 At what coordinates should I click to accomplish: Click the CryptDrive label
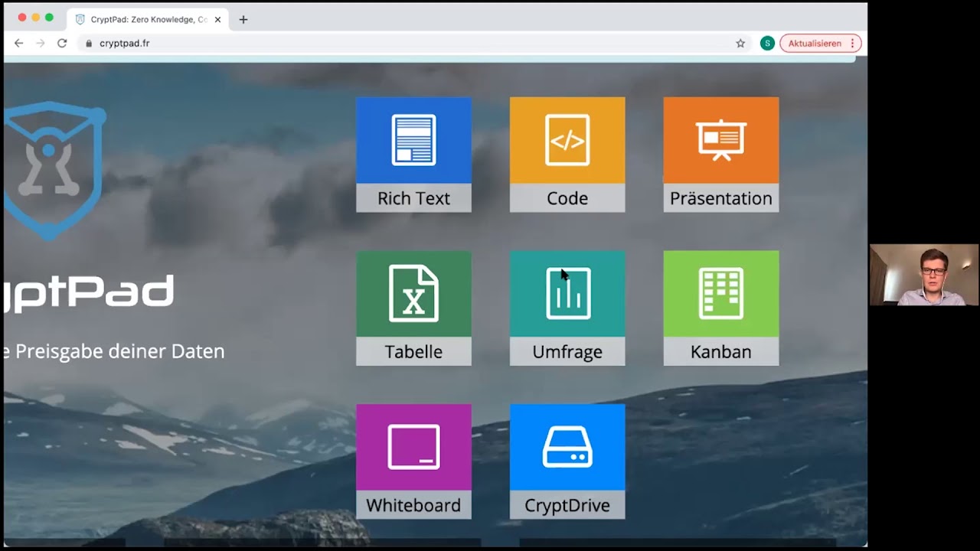(567, 505)
